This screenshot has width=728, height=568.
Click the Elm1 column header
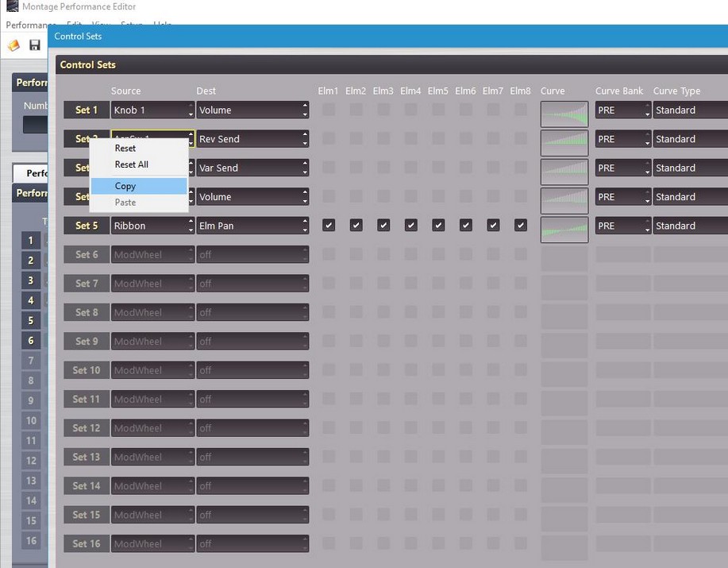point(328,91)
